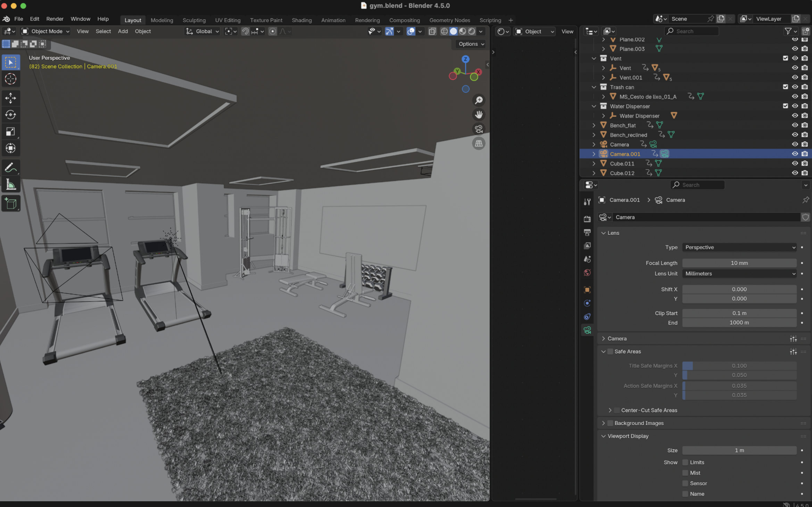The height and width of the screenshot is (507, 812).
Task: Open the Scene properties tab
Action: pos(587,259)
